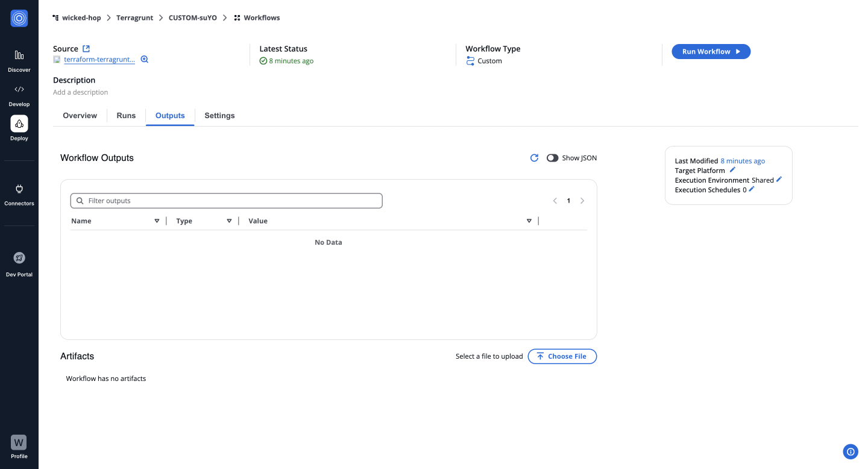This screenshot has height=469, width=868.
Task: Open the Name column filter dropdown
Action: pyautogui.click(x=157, y=221)
